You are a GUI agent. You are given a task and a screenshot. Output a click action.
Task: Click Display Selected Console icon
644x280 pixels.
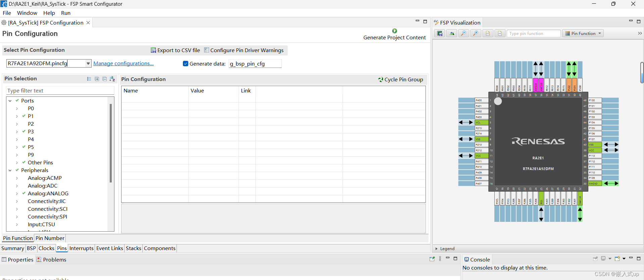pyautogui.click(x=603, y=258)
